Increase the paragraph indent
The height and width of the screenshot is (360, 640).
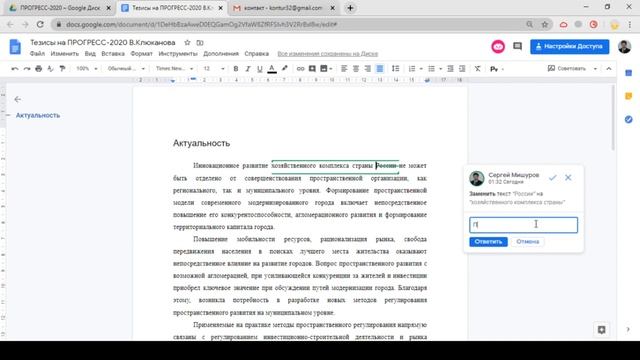(462, 69)
